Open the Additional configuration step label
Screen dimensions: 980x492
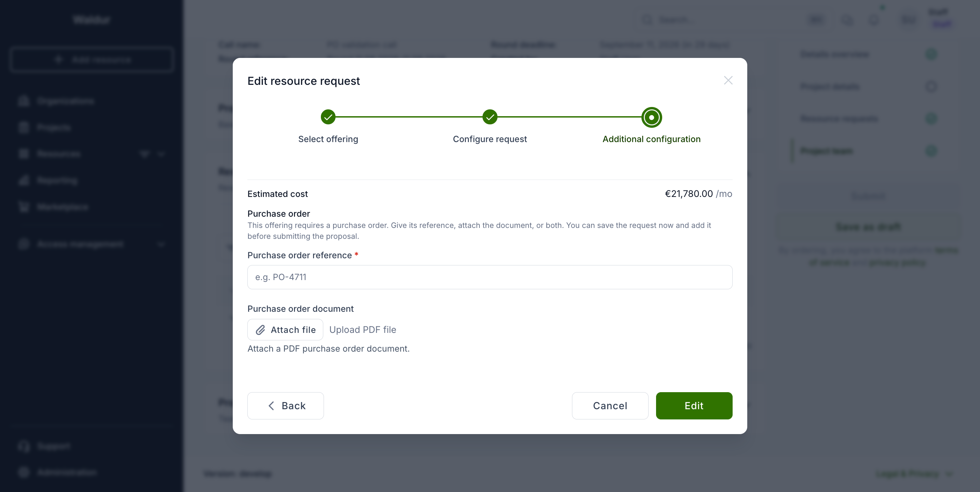[651, 139]
